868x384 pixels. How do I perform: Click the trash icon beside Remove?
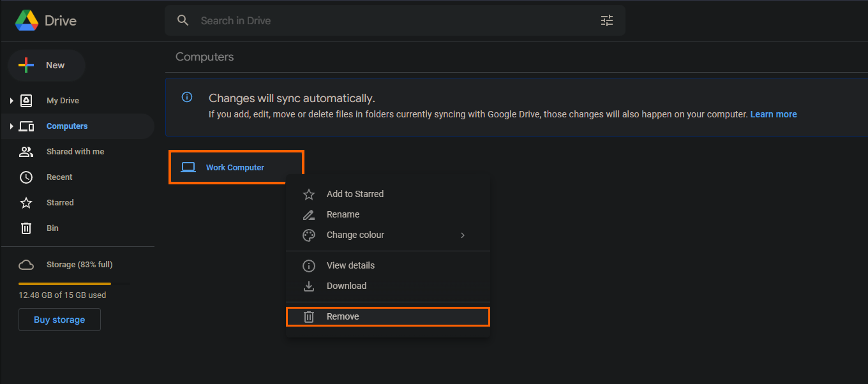(x=309, y=317)
